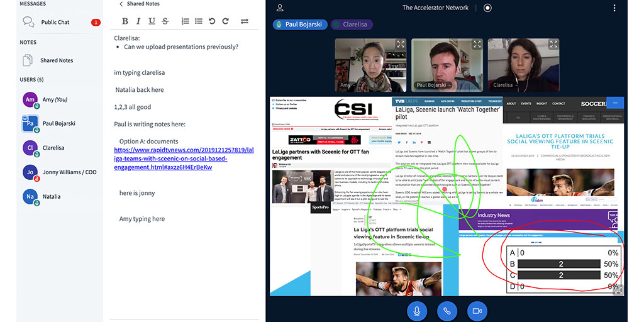Toggle underline formatting in notes
Viewport: 644px width, 322px height.
[152, 21]
